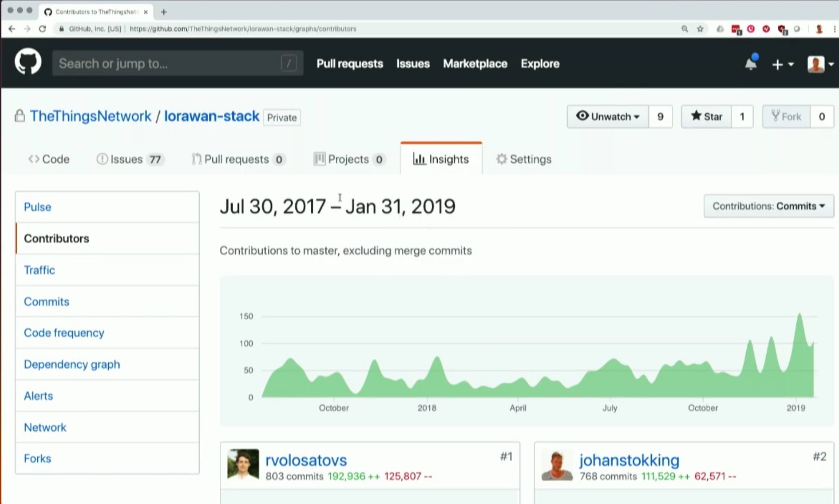Click johanstokking avatar thumbnail

[x=557, y=465]
